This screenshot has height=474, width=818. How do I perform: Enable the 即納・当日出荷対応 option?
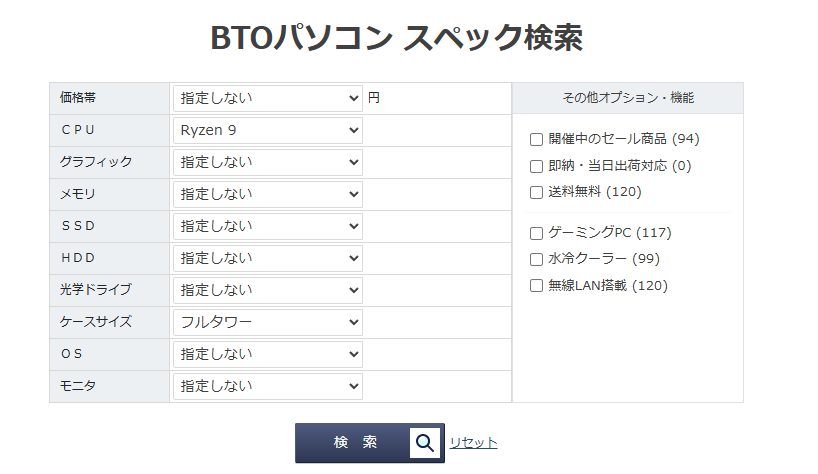pos(536,165)
